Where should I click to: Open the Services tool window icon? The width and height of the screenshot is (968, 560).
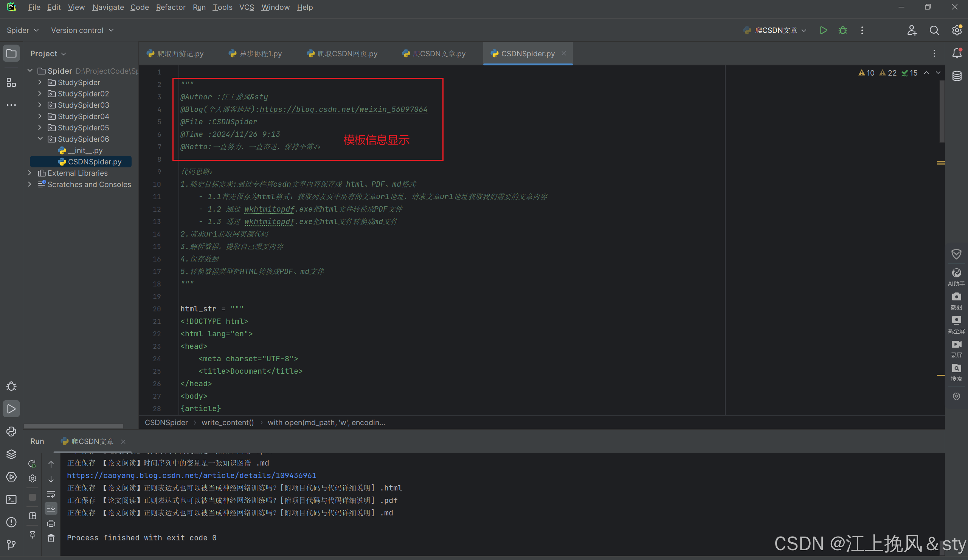(11, 477)
